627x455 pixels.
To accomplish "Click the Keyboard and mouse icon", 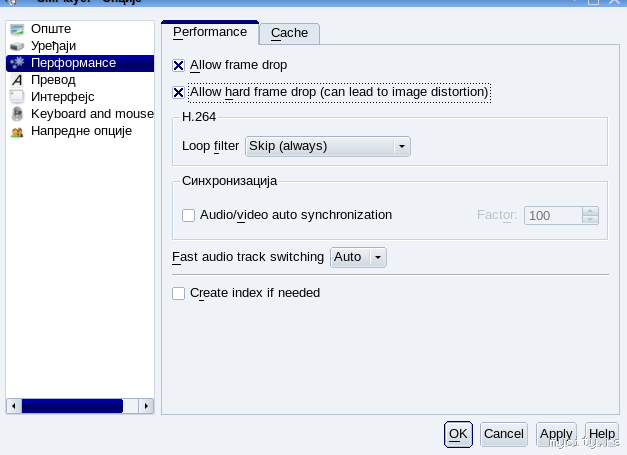I will [x=16, y=114].
